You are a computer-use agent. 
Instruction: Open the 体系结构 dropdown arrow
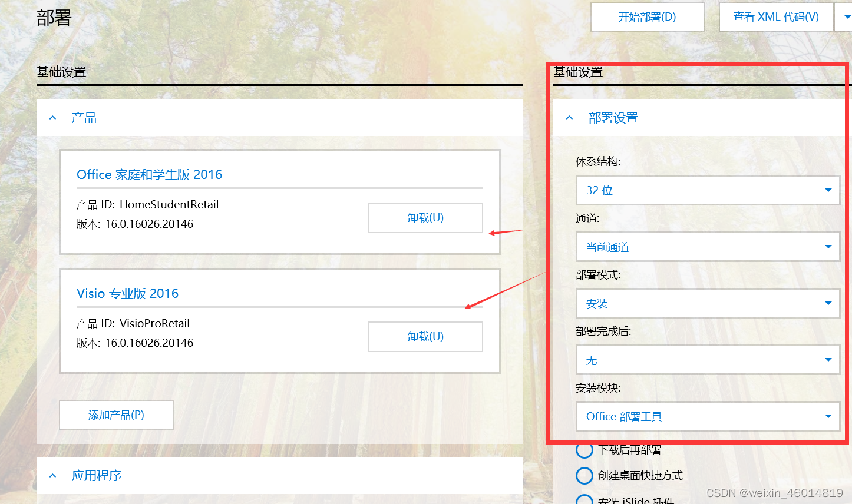pos(827,190)
